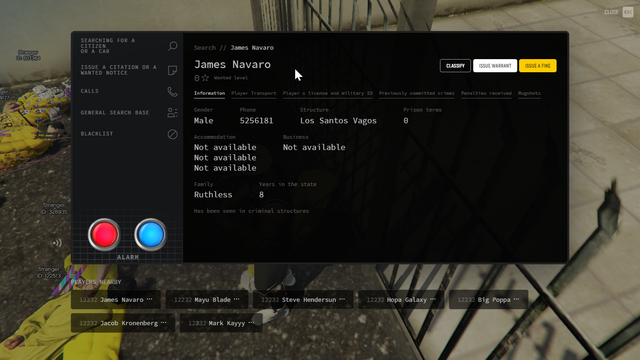Open General Search Base

click(128, 113)
